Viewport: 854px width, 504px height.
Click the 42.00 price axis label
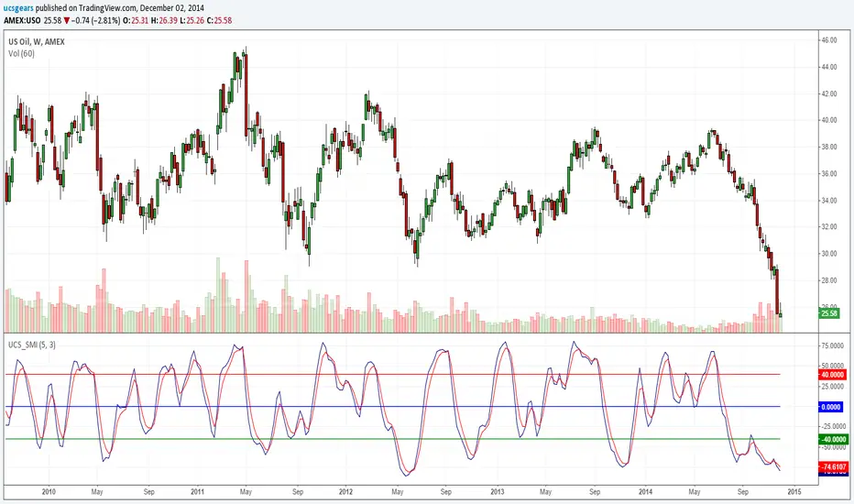(x=829, y=93)
